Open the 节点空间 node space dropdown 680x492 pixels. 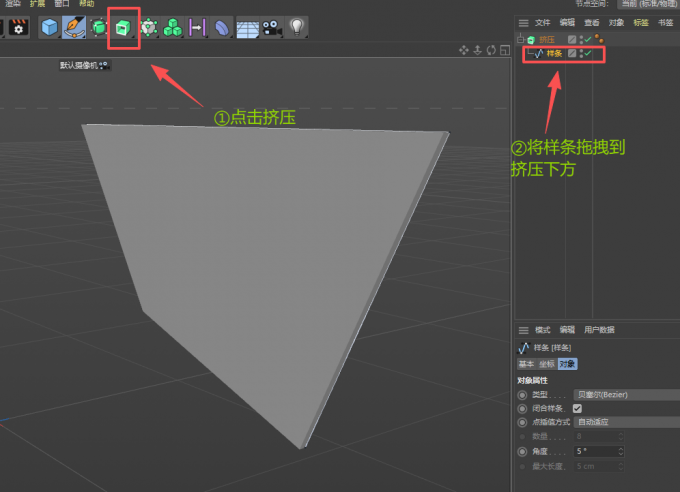coord(648,4)
